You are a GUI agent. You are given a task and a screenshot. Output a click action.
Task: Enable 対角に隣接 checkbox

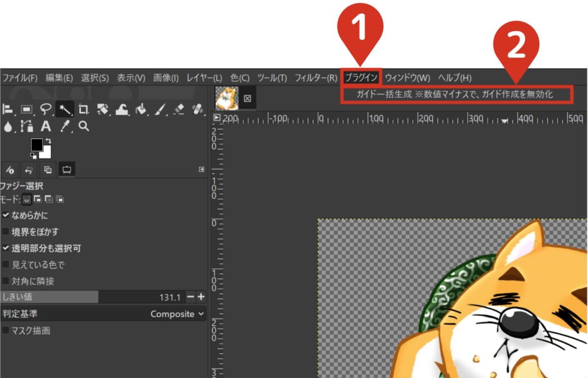point(6,281)
